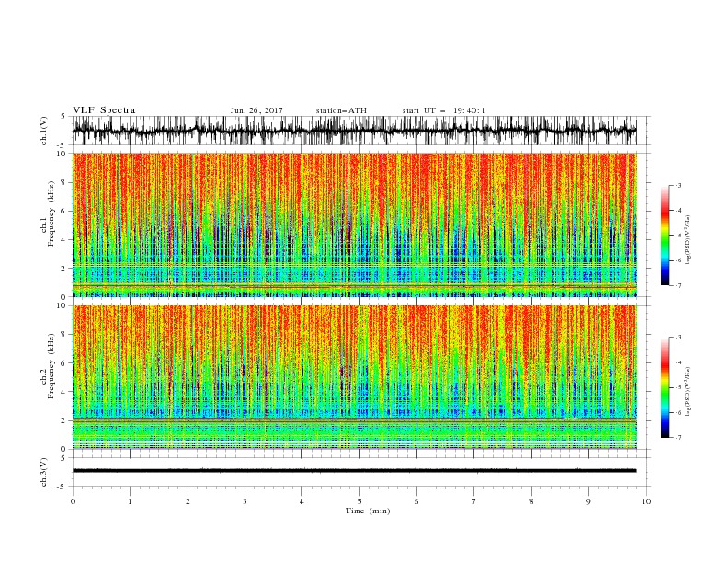The width and height of the screenshot is (728, 563).
Task: Click the time axis tick label "5"
Action: (x=359, y=501)
